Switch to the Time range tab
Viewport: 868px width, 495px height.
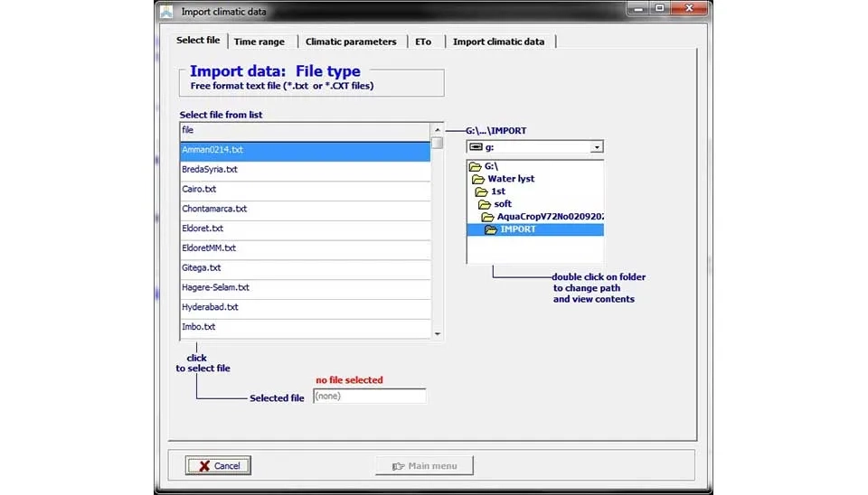coord(259,42)
